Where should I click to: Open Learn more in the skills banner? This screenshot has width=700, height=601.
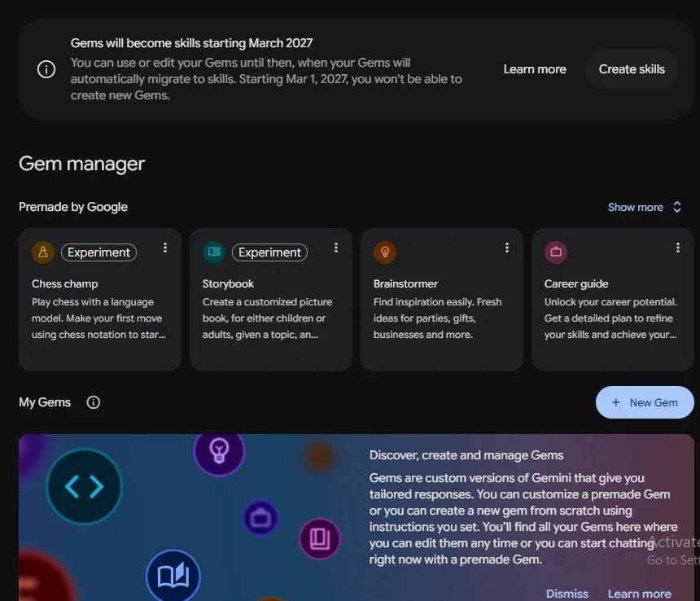tap(535, 69)
